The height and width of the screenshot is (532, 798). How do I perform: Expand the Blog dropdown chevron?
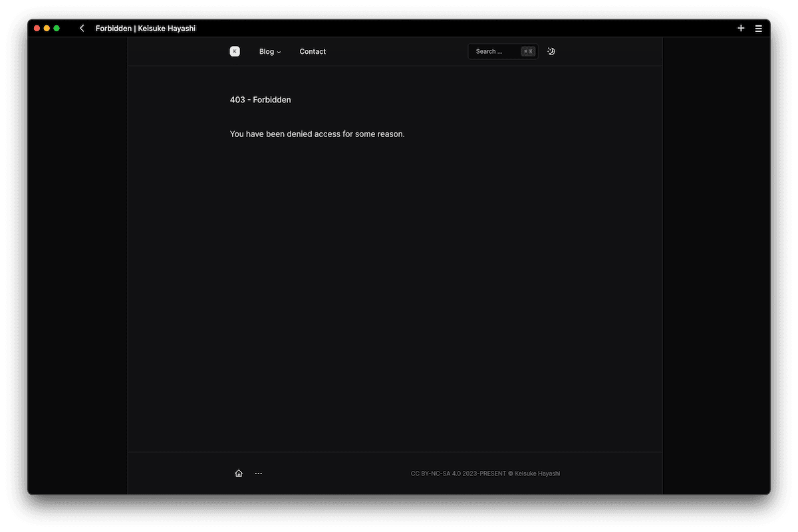point(279,52)
